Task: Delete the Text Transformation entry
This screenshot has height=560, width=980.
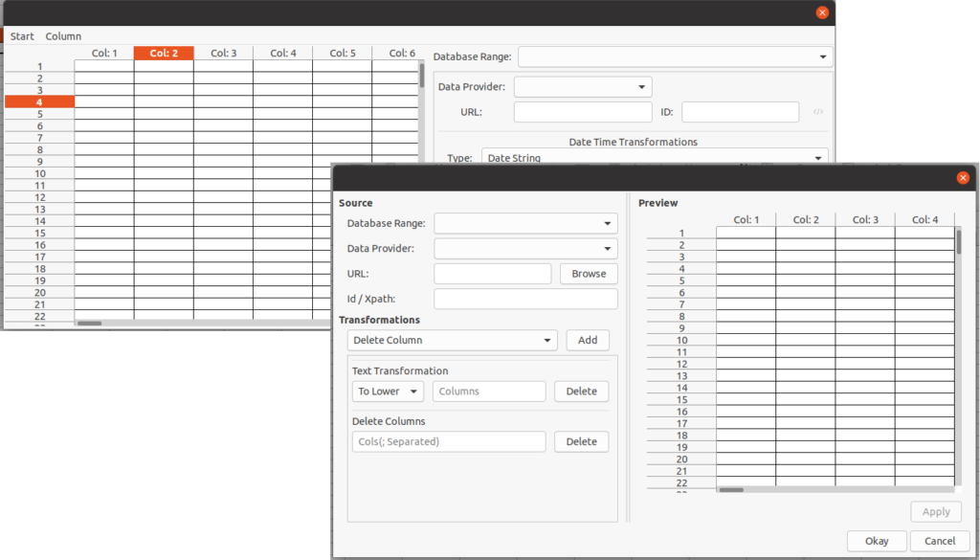Action: tap(581, 392)
